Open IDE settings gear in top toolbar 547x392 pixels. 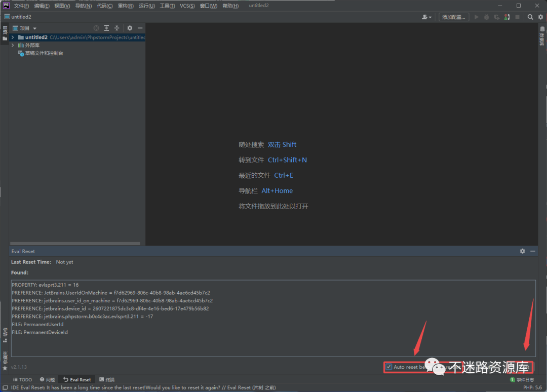[x=541, y=17]
